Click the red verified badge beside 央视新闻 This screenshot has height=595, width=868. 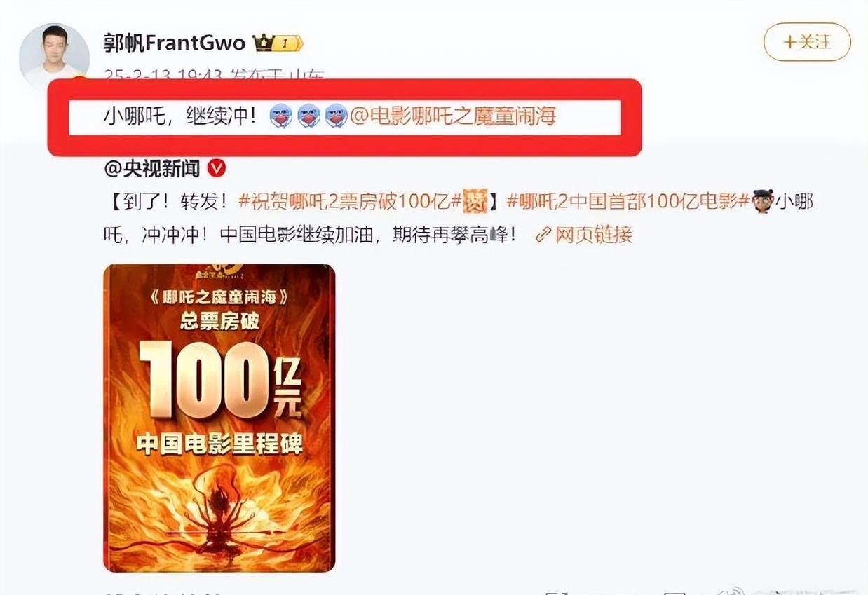[217, 168]
